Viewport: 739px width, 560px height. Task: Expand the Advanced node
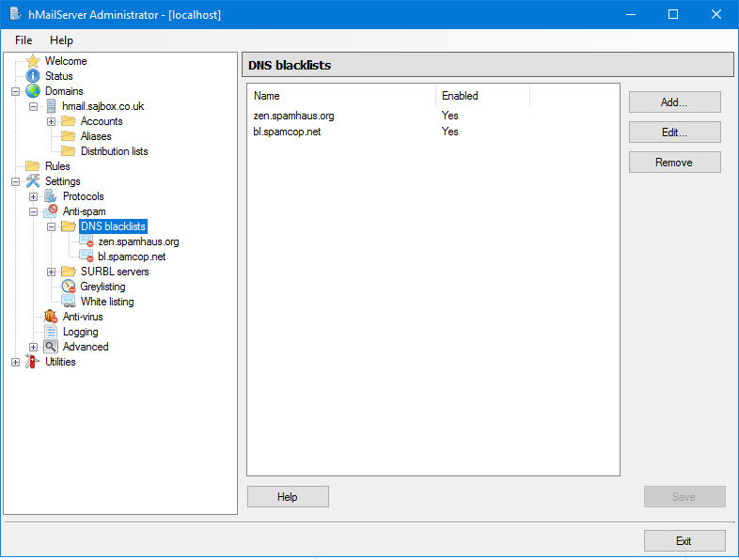(34, 347)
